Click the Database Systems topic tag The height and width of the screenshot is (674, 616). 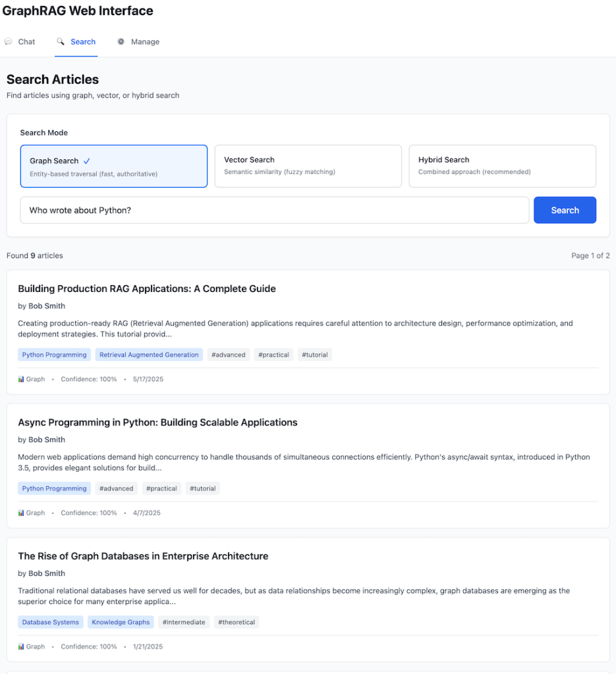coord(51,622)
